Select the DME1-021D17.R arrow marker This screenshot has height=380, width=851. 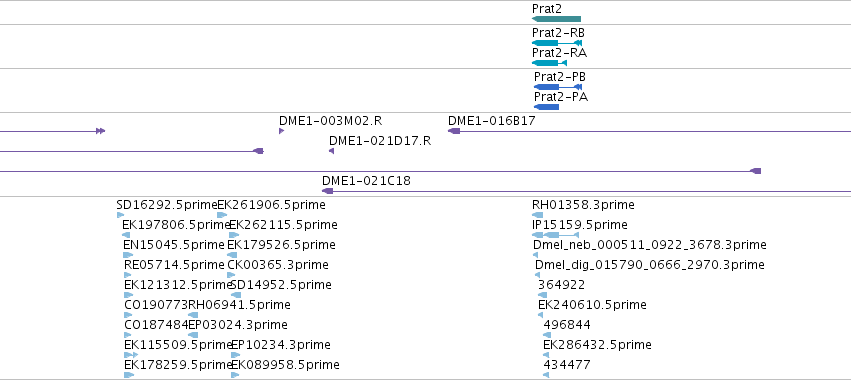(332, 151)
